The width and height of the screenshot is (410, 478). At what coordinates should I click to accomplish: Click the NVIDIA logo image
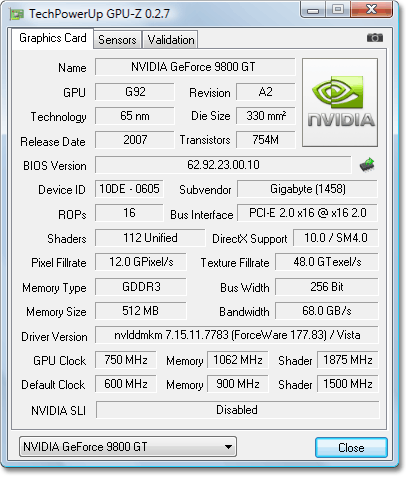340,102
